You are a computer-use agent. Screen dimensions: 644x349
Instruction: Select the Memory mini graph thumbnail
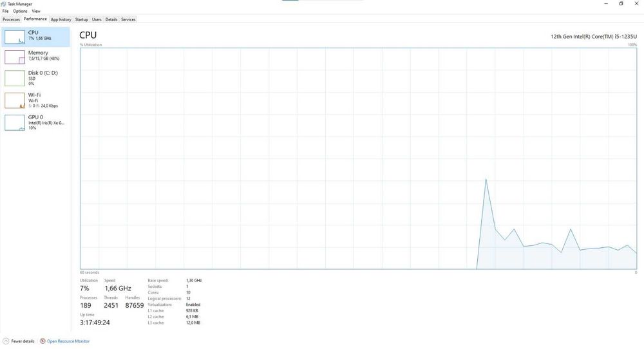15,57
